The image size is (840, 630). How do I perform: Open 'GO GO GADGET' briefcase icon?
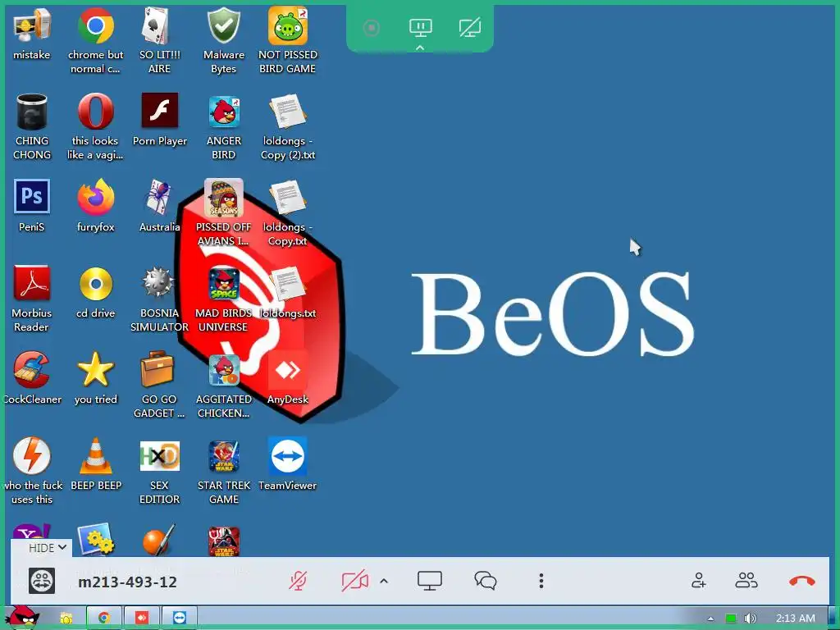tap(157, 368)
